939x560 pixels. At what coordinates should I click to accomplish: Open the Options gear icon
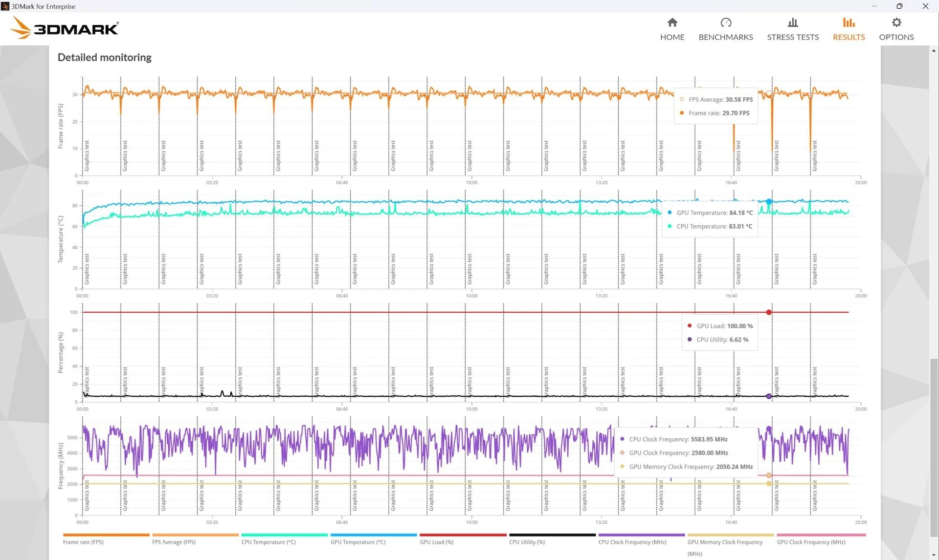point(896,22)
